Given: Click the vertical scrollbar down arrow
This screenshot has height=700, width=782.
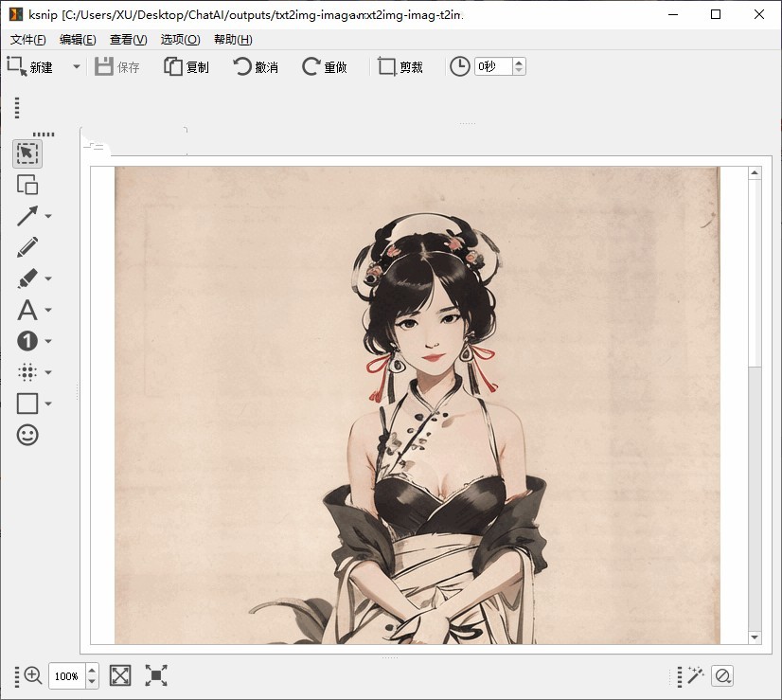Looking at the screenshot, I should click(755, 637).
